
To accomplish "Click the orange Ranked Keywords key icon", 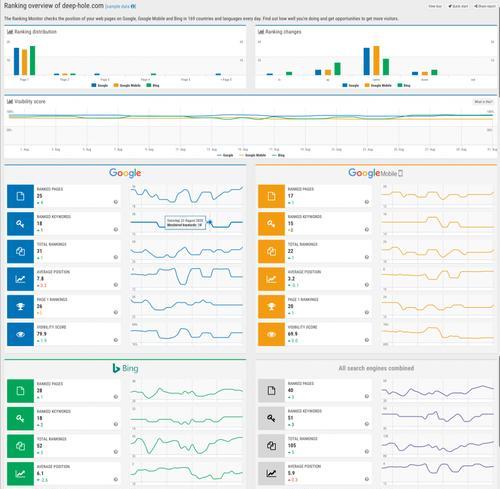I will 271,224.
